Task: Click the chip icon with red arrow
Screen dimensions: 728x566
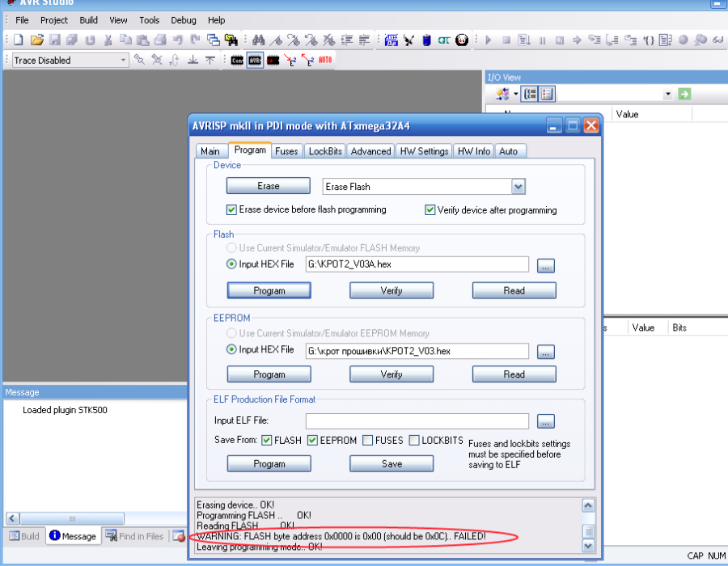Action: coord(273,61)
